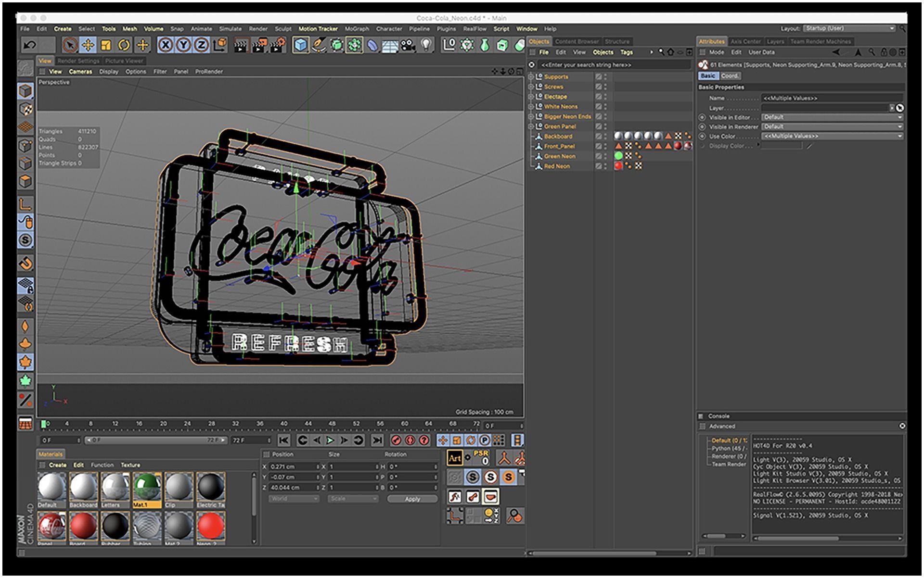Select the Live Selection tool
Viewport: 924px width, 578px height.
pyautogui.click(x=70, y=45)
